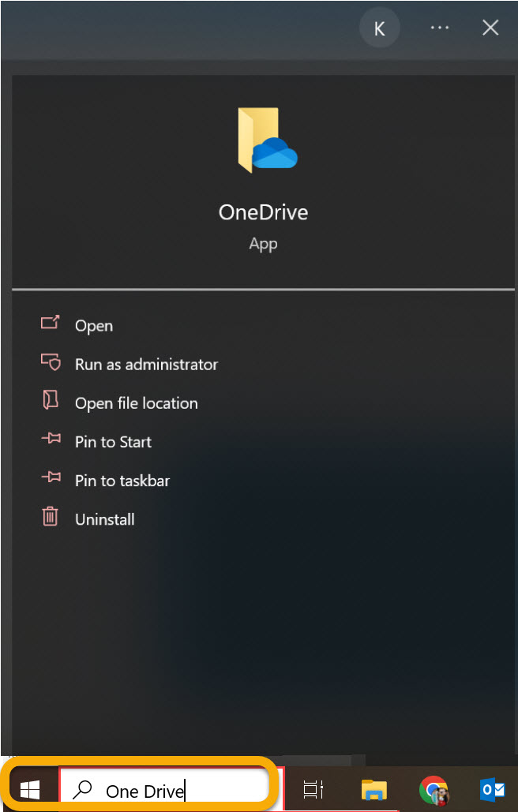Choose Pin to taskbar option
The image size is (518, 812).
122,481
